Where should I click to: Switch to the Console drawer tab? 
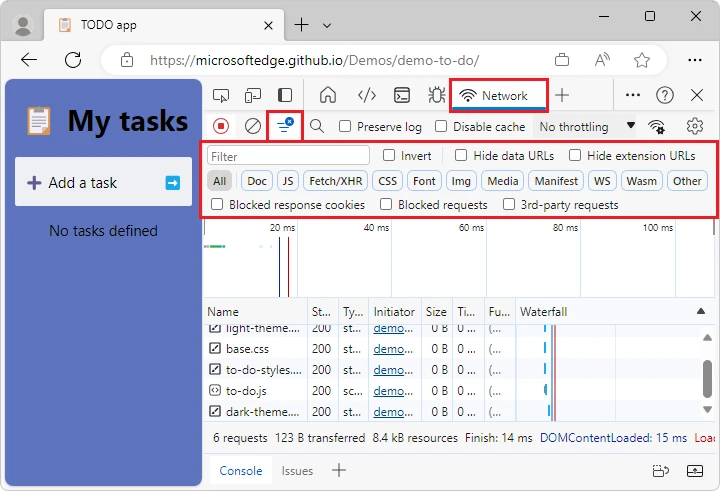coord(241,471)
